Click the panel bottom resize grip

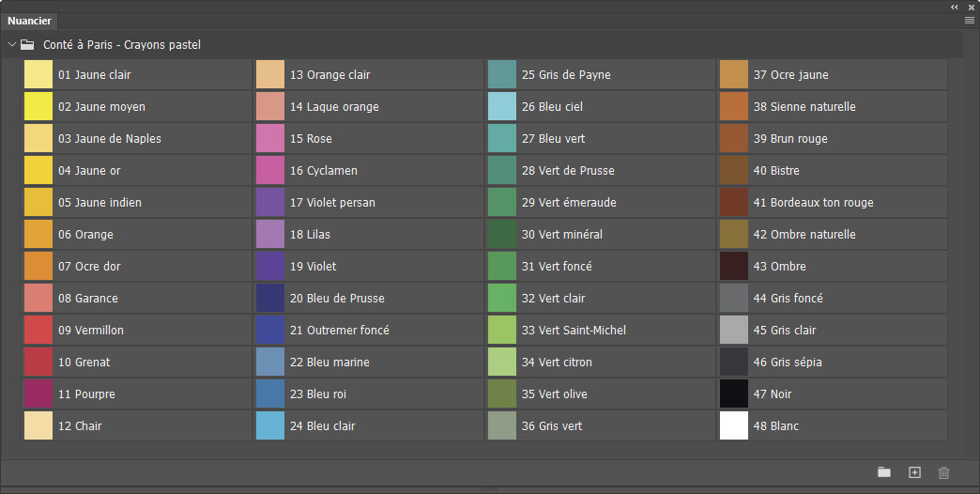(488, 489)
